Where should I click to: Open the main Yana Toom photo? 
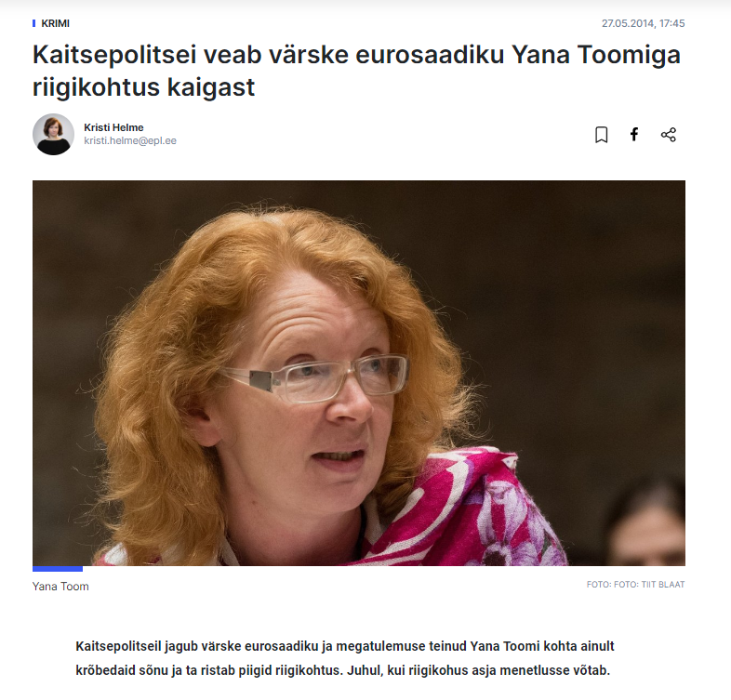click(358, 373)
